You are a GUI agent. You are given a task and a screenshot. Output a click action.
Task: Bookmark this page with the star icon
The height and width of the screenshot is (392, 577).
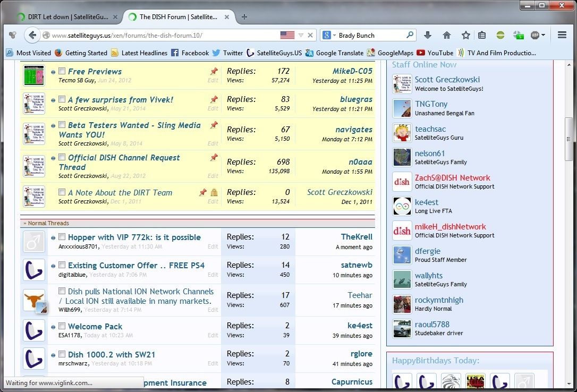(465, 35)
